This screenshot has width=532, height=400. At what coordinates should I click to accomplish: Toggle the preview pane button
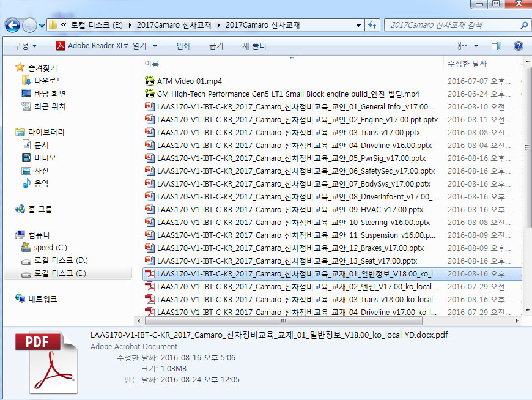click(497, 46)
